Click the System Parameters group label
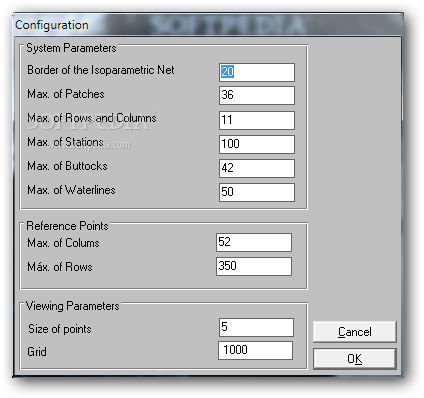The height and width of the screenshot is (398, 424). tap(71, 48)
